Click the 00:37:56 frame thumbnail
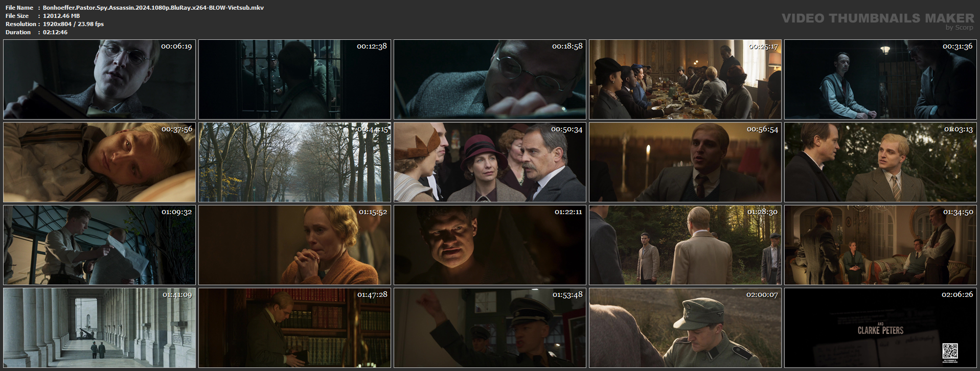This screenshot has height=371, width=980. (x=99, y=163)
